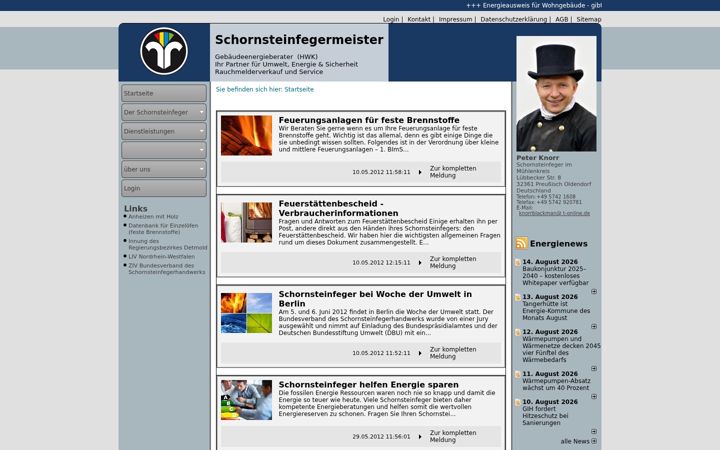
Task: Open Schornsteinfeger bei Woche der Umwelt headline
Action: click(375, 298)
